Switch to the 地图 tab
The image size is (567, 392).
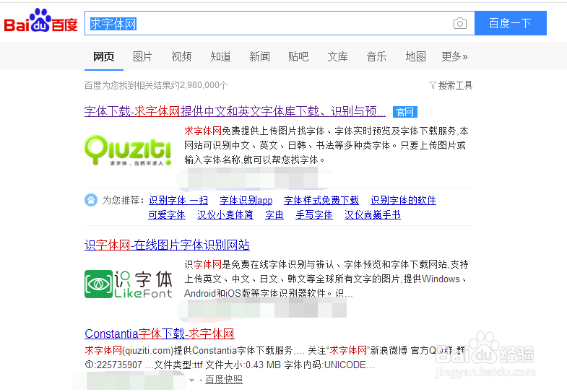[415, 57]
